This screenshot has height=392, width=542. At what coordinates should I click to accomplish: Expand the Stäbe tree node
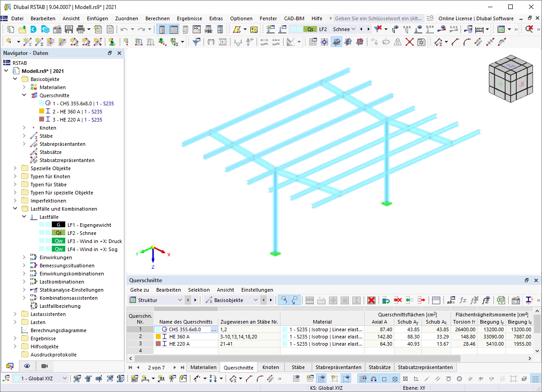pos(24,136)
